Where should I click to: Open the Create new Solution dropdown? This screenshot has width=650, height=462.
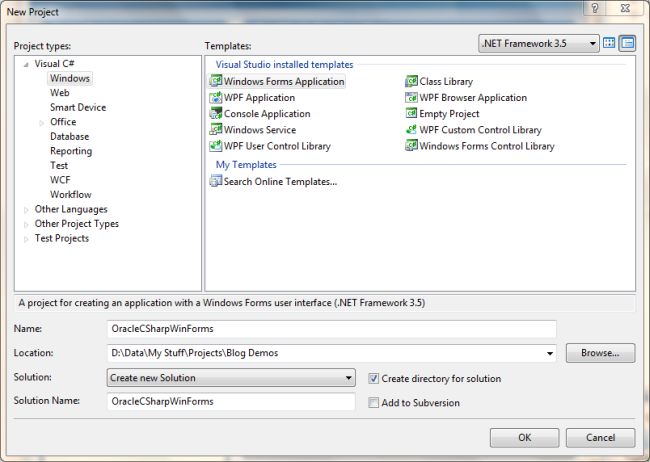[231, 377]
